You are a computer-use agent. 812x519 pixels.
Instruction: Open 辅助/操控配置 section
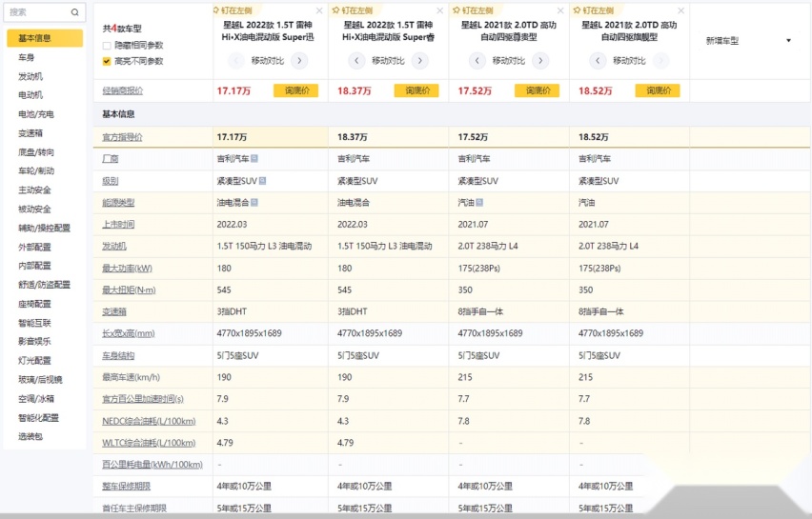click(44, 228)
